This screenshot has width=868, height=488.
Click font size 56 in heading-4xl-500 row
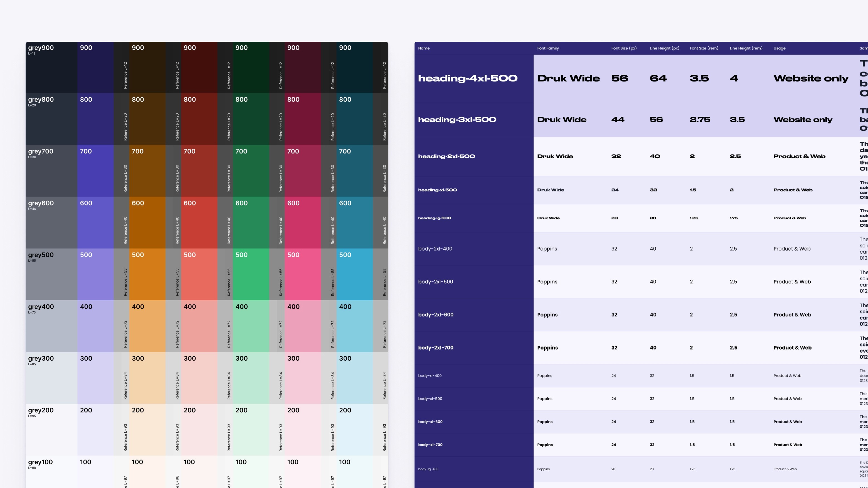tap(620, 78)
